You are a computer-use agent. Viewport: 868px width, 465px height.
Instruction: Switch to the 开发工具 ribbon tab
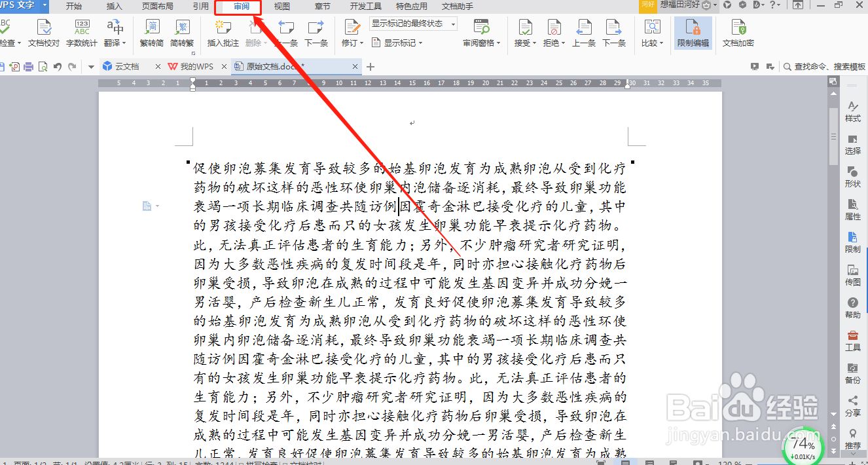tap(366, 7)
